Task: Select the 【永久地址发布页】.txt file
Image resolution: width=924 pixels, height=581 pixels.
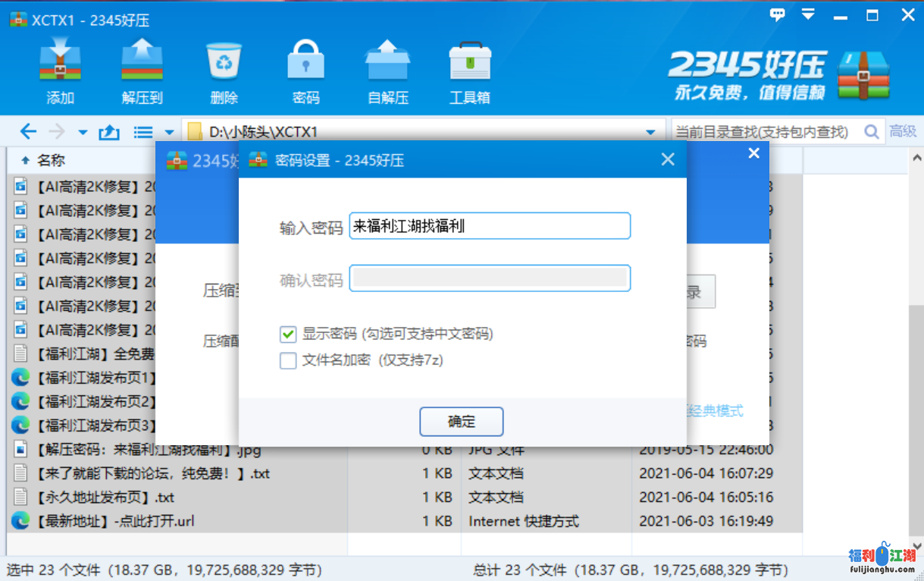Action: point(105,498)
